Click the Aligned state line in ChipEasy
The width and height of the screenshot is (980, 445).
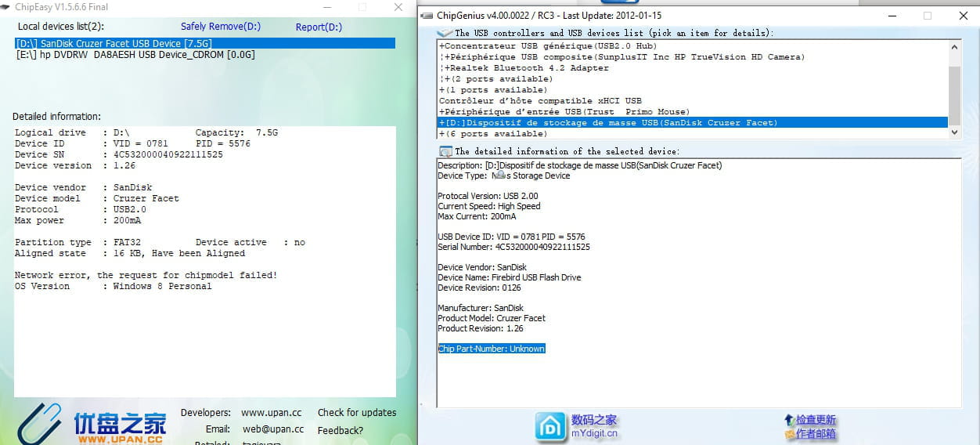[130, 253]
